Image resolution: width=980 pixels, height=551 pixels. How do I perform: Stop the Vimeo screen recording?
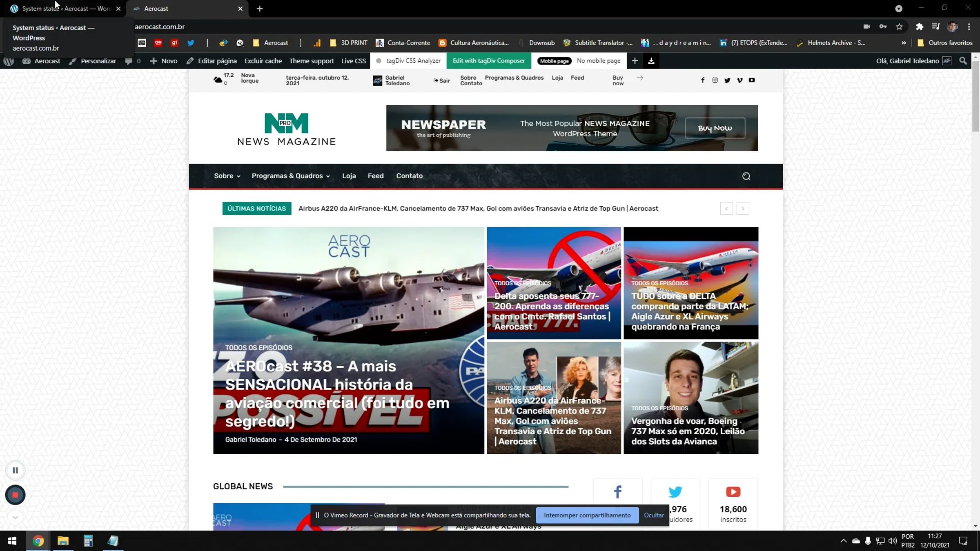pyautogui.click(x=15, y=495)
